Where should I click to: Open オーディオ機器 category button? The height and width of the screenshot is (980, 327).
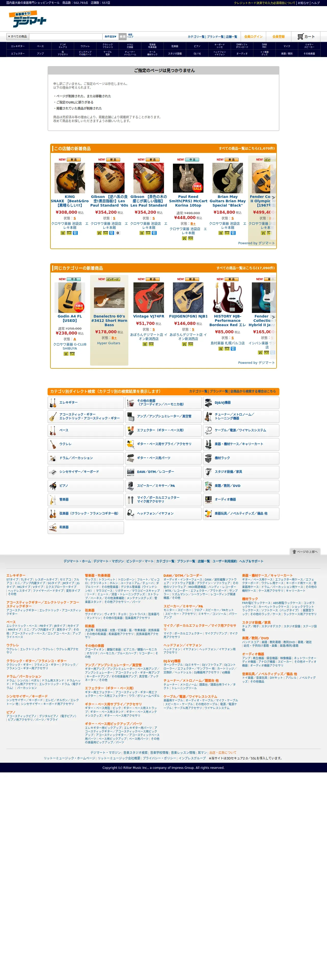pos(241,499)
